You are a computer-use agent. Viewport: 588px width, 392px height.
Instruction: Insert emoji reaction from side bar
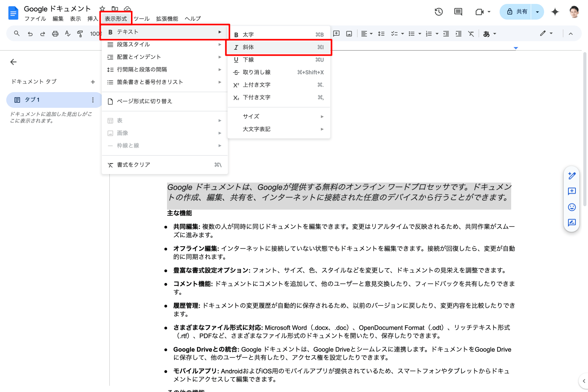[572, 207]
